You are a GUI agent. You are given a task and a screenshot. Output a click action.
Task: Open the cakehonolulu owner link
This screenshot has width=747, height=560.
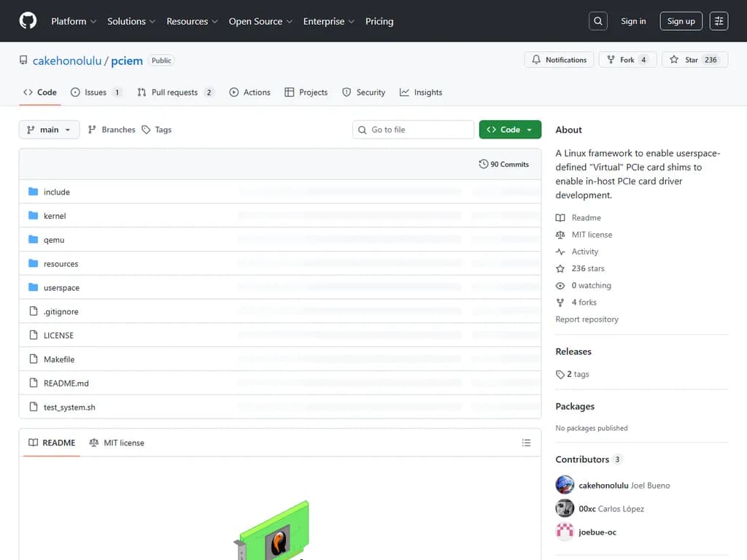point(67,61)
